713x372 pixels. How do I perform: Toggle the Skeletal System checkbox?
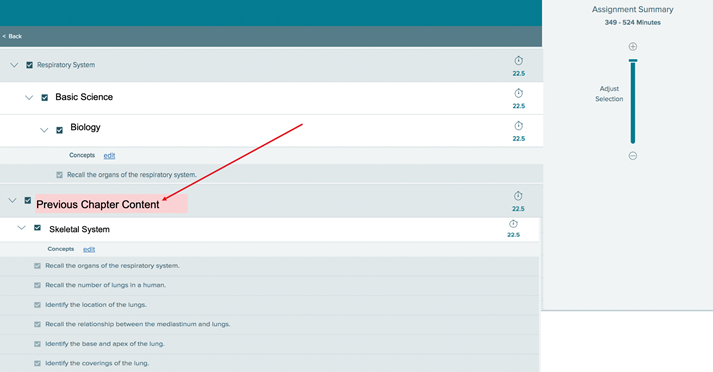[37, 228]
